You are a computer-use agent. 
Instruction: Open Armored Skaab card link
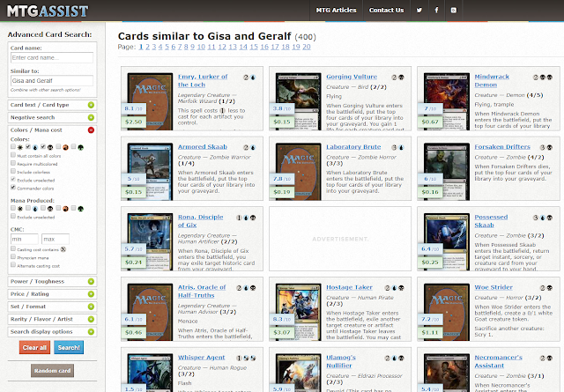[203, 147]
